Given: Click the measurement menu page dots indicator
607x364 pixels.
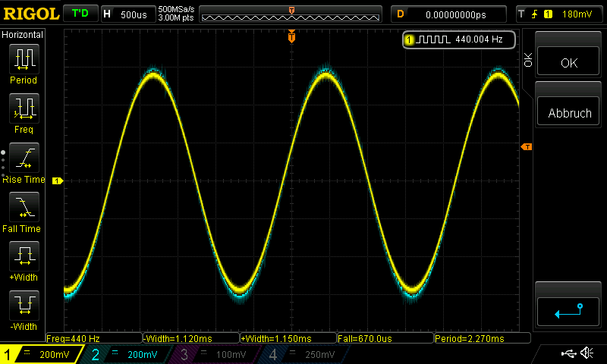Looking at the screenshot, I should coord(3,164).
